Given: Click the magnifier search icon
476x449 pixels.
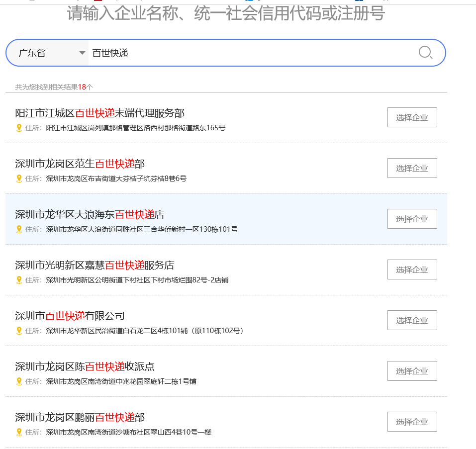Looking at the screenshot, I should click(x=425, y=53).
